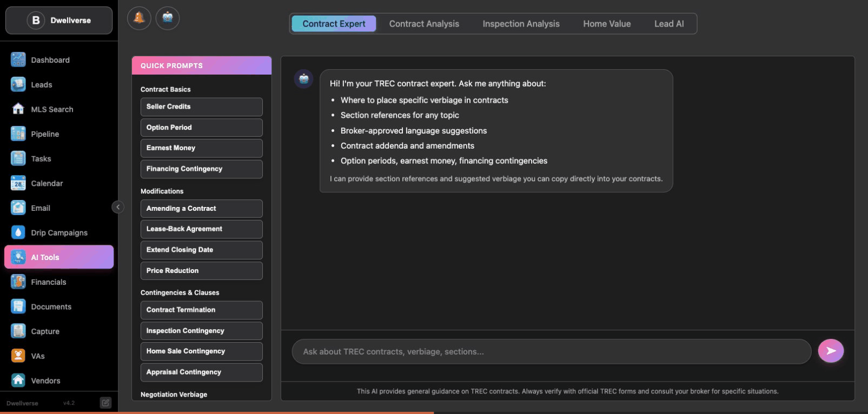Click the Option Period quick prompt
This screenshot has height=414, width=868.
point(201,128)
